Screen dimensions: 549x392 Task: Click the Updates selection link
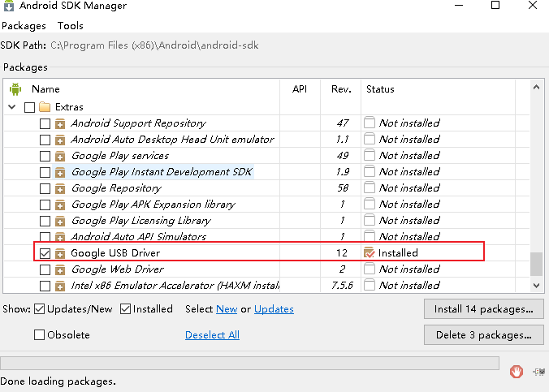[274, 309]
